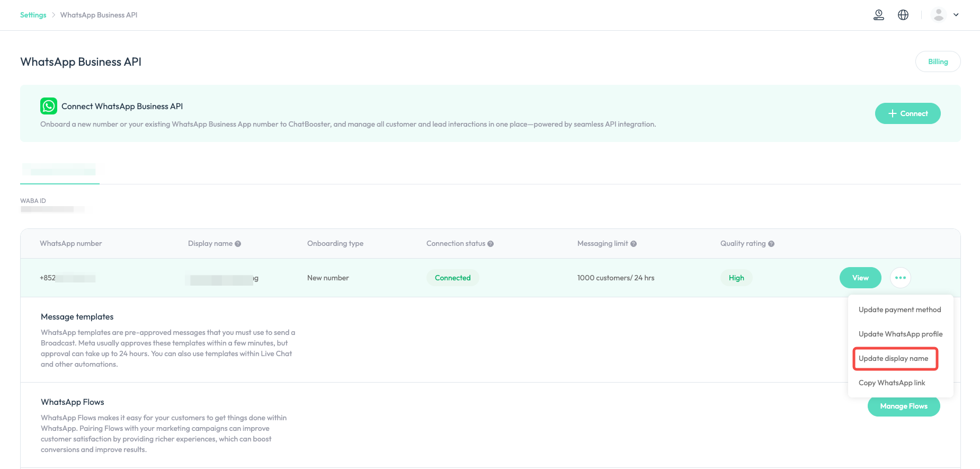Expand the account dropdown chevron
The height and width of the screenshot is (469, 980).
tap(956, 15)
